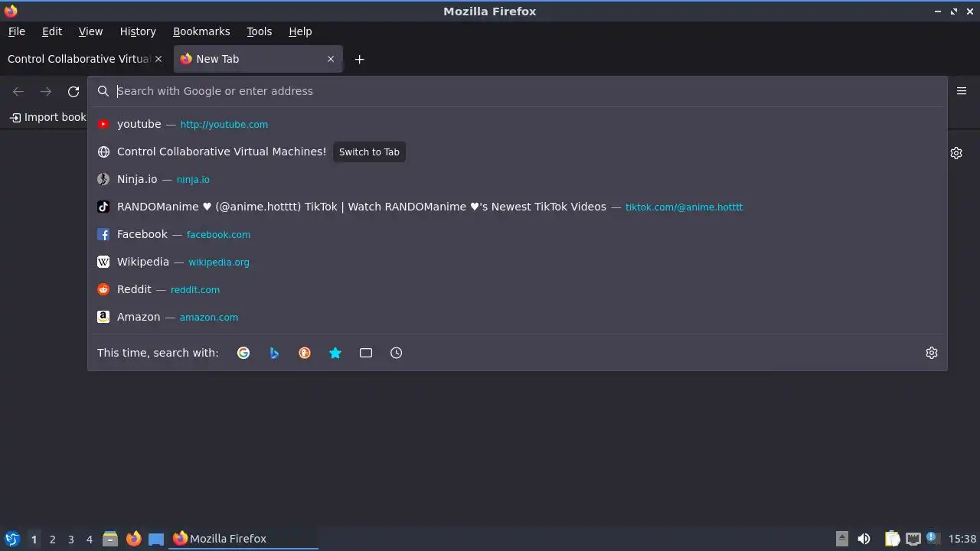Search with DuckDuckGo this time
Viewport: 980px width, 551px height.
tap(305, 353)
